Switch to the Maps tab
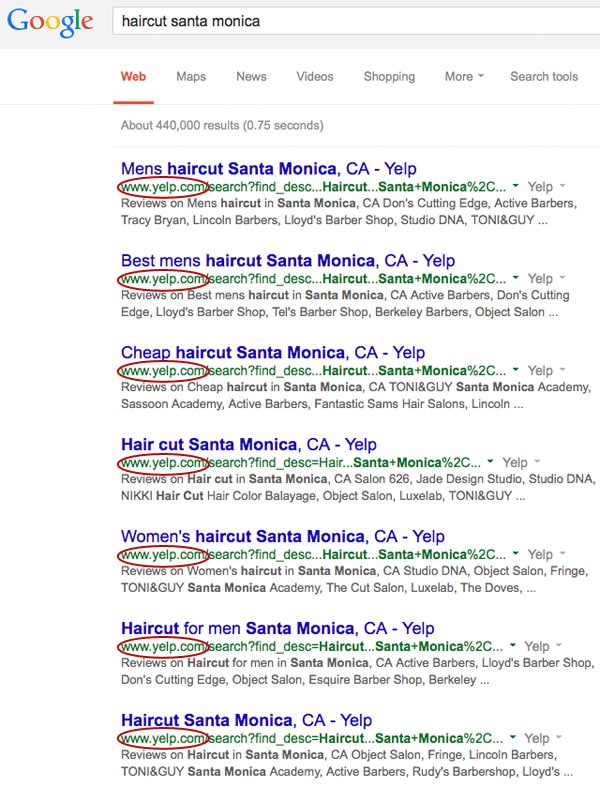Screen dimensions: 600x787 191,77
